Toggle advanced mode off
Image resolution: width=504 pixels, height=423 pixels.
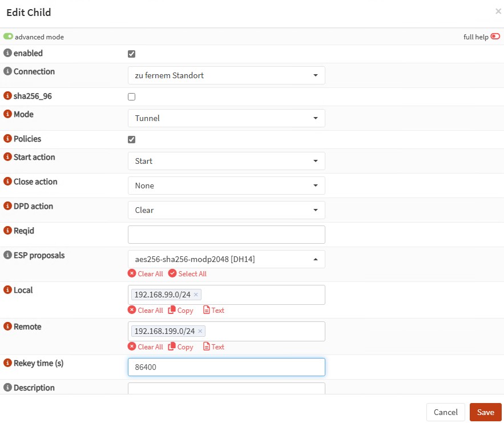coord(8,37)
